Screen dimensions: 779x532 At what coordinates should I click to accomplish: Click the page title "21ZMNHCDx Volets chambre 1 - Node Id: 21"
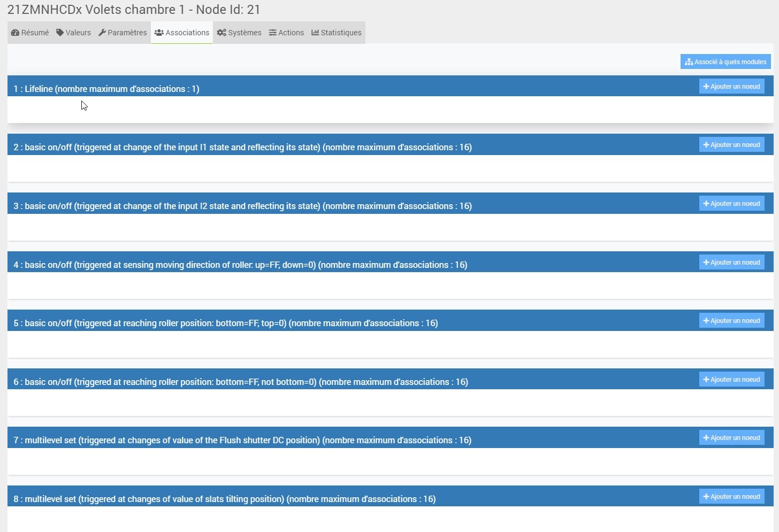point(134,10)
